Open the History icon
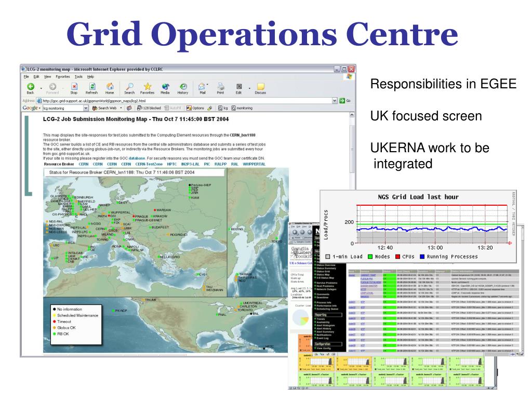 (183, 87)
